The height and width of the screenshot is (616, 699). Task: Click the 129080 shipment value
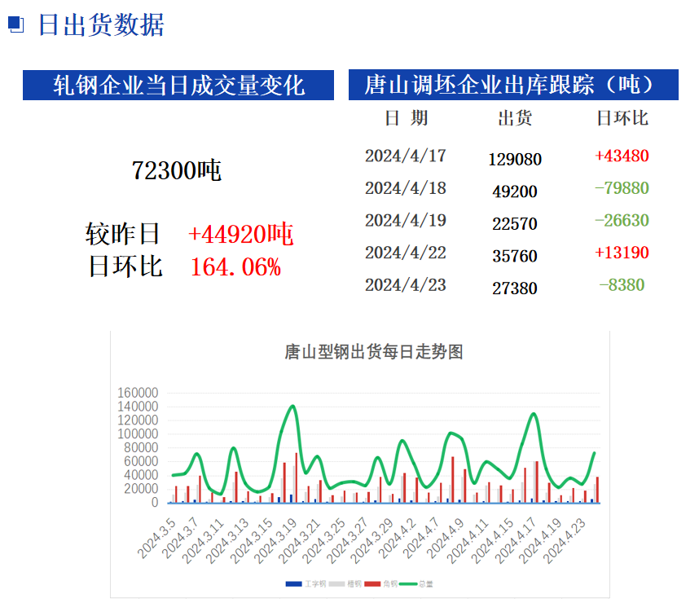click(x=514, y=160)
